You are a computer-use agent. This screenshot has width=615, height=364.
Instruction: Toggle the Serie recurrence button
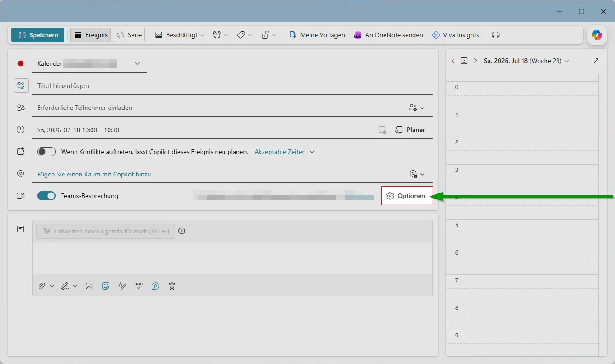coord(129,35)
